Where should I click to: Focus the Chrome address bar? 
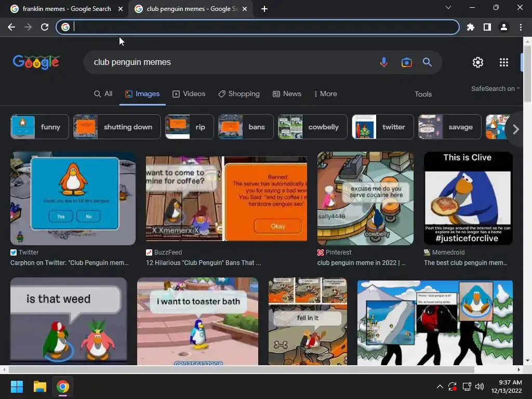[x=258, y=27]
